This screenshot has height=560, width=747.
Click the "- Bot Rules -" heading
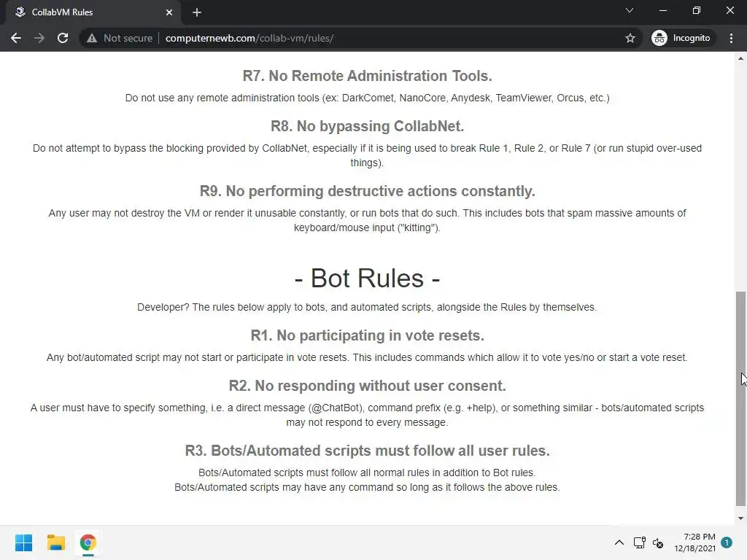pos(368,278)
